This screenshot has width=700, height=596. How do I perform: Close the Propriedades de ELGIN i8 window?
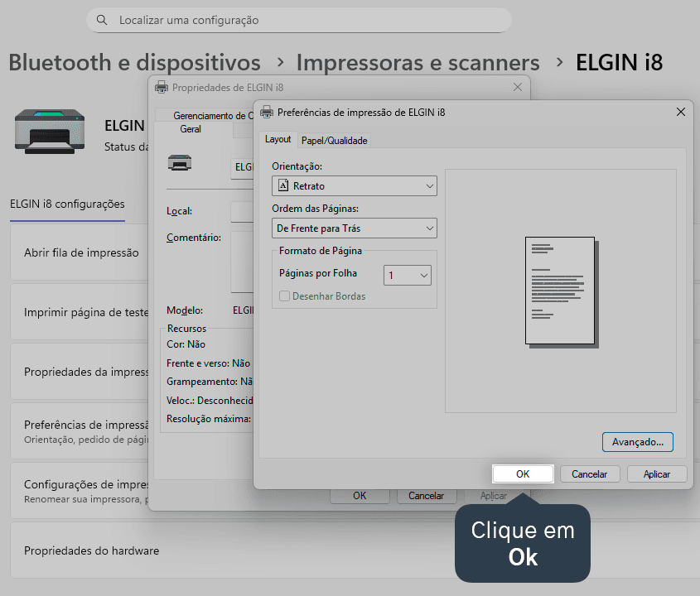coord(518,87)
